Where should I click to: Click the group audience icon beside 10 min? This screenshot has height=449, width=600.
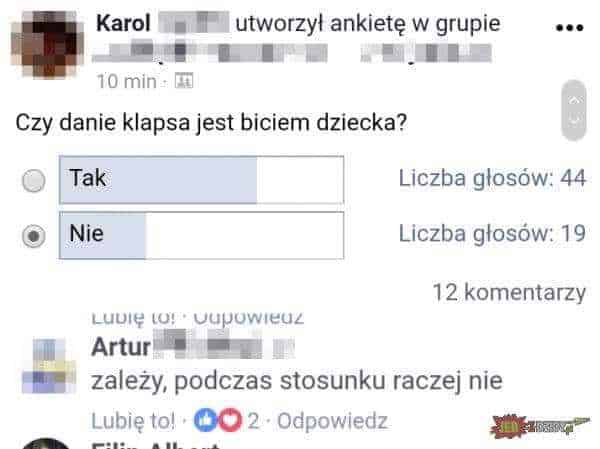point(184,80)
